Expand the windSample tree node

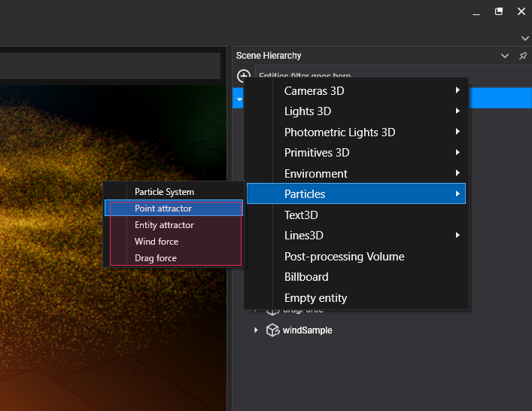click(256, 330)
